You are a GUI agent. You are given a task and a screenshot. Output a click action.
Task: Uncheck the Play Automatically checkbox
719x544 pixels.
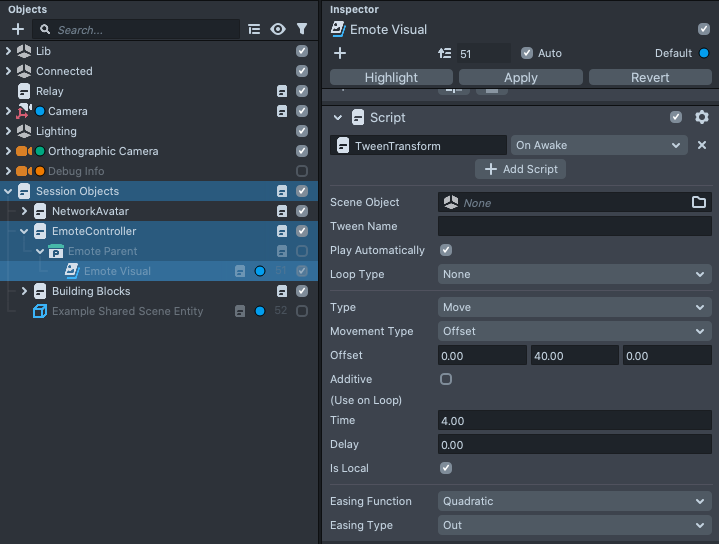point(446,250)
